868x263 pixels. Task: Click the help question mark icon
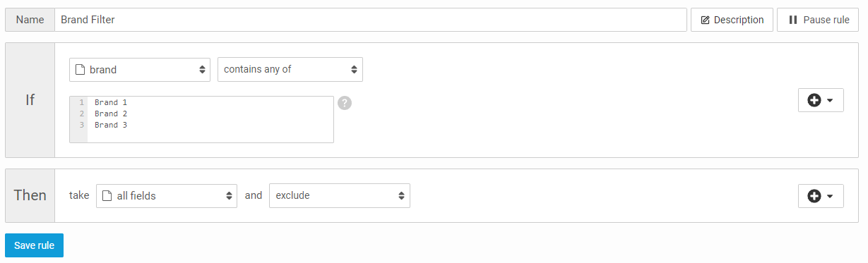click(x=345, y=103)
